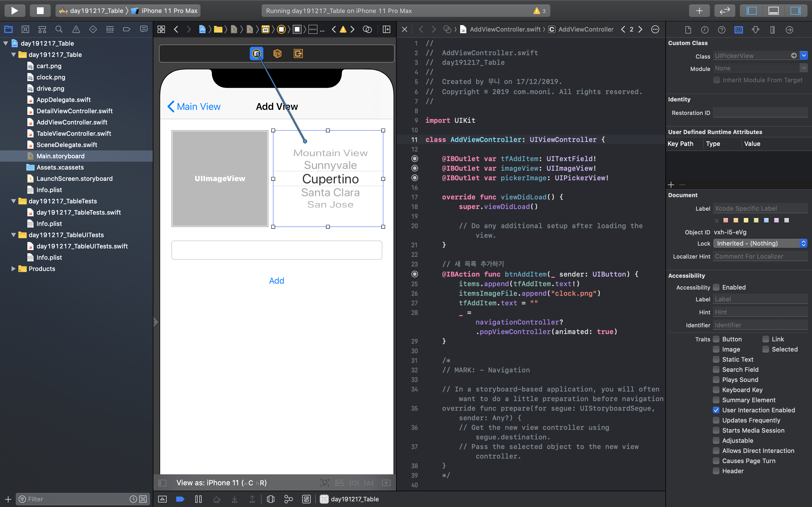Open the Custom Class dropdown arrow

click(x=804, y=56)
